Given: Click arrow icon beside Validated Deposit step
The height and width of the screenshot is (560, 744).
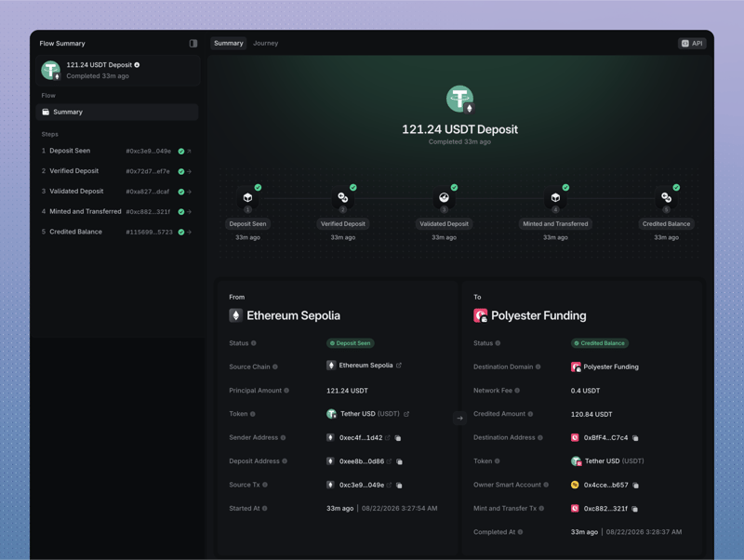Looking at the screenshot, I should [189, 192].
